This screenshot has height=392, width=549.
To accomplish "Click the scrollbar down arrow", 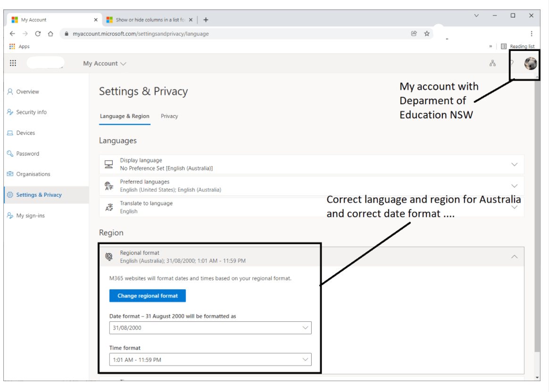I will pyautogui.click(x=538, y=378).
